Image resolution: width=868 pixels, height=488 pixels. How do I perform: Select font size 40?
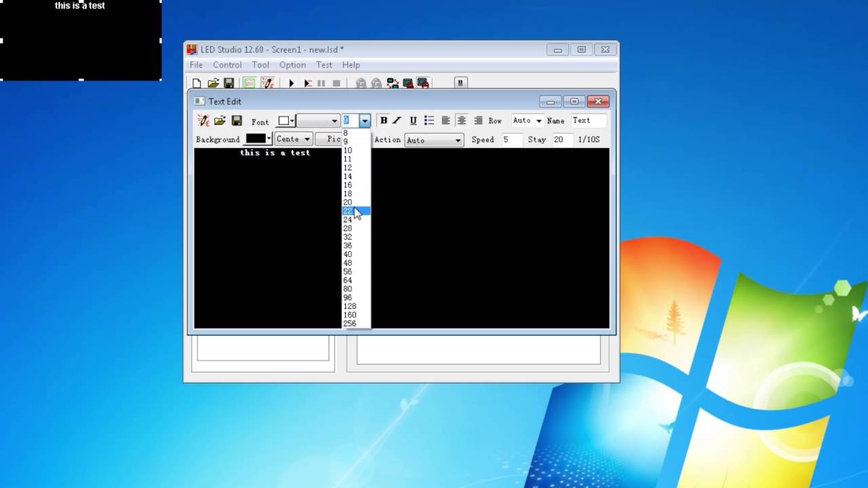click(356, 255)
